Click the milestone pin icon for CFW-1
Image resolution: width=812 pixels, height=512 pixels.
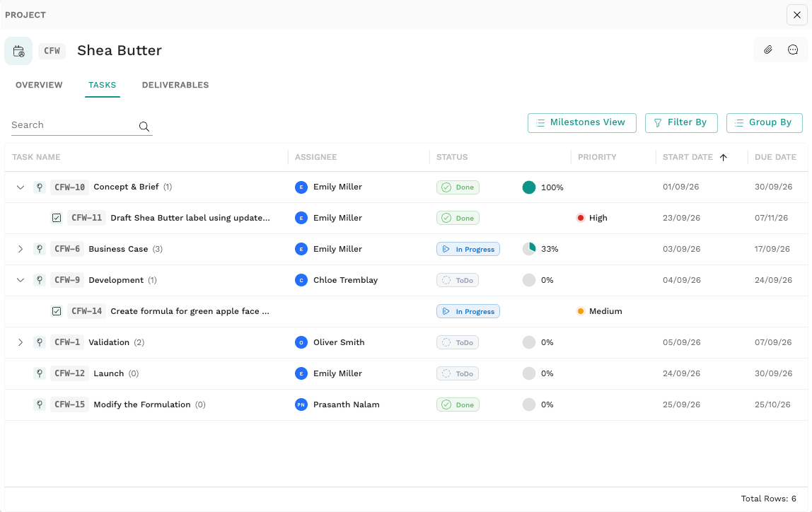click(40, 342)
